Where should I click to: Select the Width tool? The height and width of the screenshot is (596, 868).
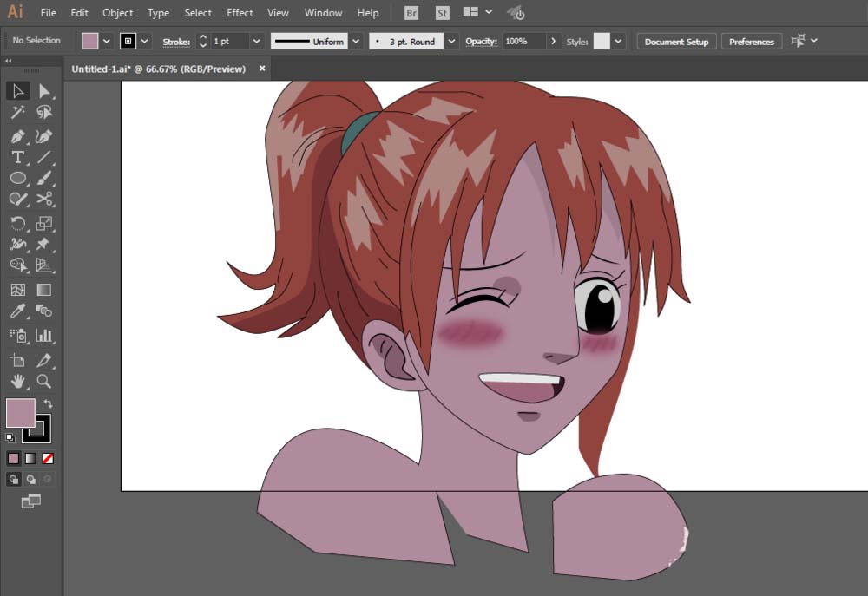17,244
